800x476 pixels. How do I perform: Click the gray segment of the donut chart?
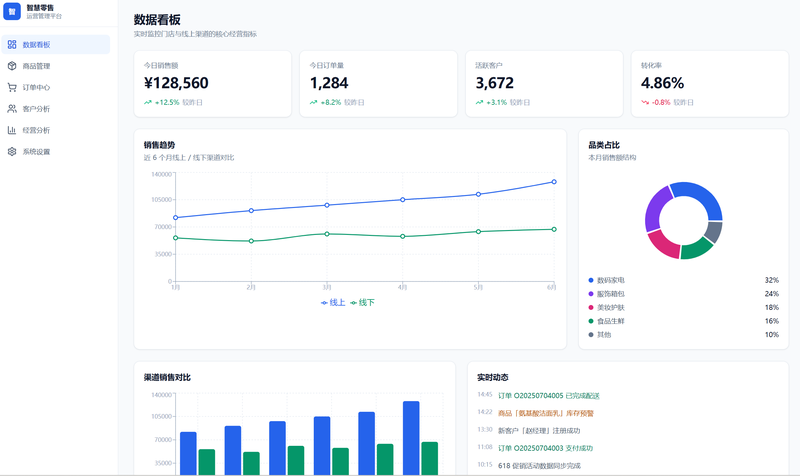[x=714, y=231]
